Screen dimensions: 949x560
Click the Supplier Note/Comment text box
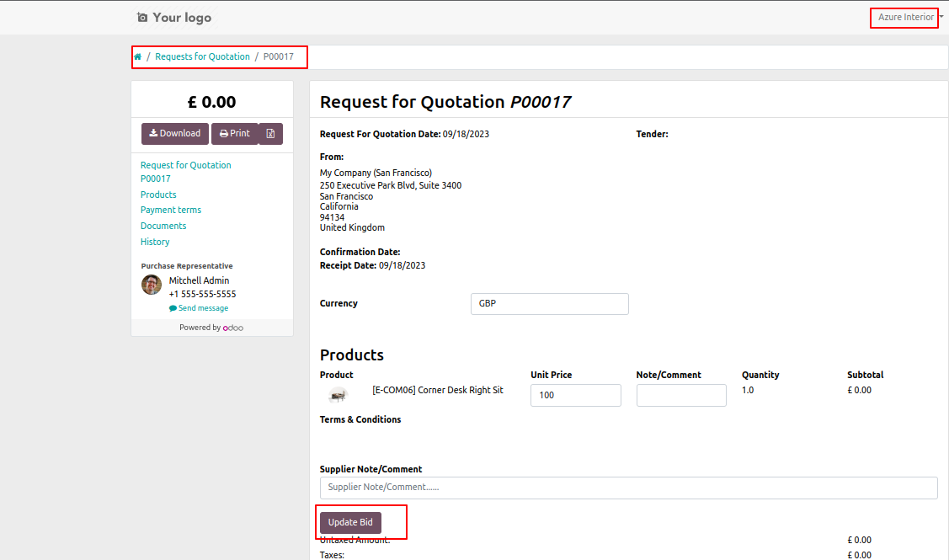[x=629, y=488]
